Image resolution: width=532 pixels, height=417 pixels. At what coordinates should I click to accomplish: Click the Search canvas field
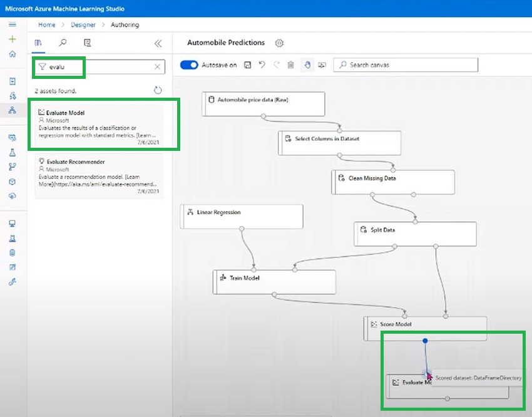pos(406,65)
